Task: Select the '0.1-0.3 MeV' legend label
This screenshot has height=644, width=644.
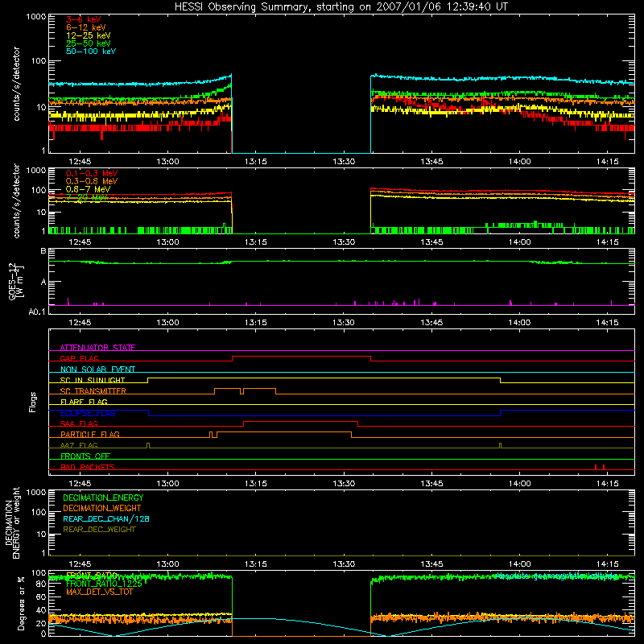Action: (x=92, y=173)
